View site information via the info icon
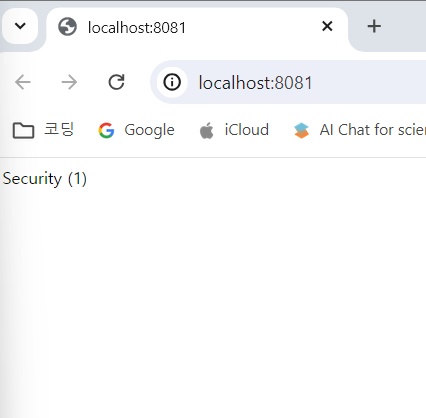Viewport: 426px width, 418px height. pos(172,82)
